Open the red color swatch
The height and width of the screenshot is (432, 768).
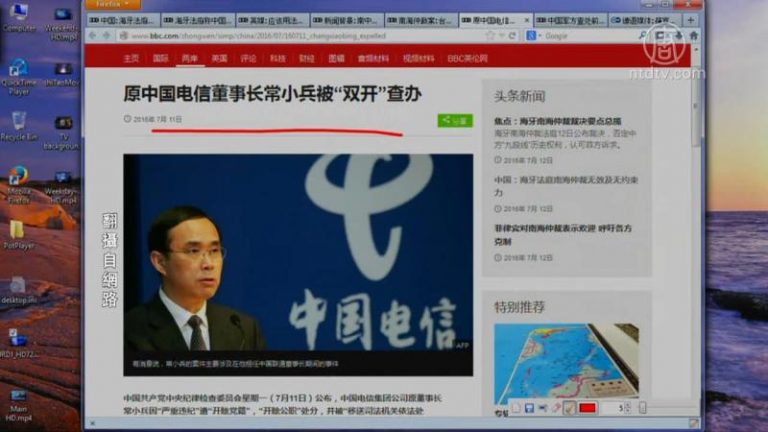point(587,408)
